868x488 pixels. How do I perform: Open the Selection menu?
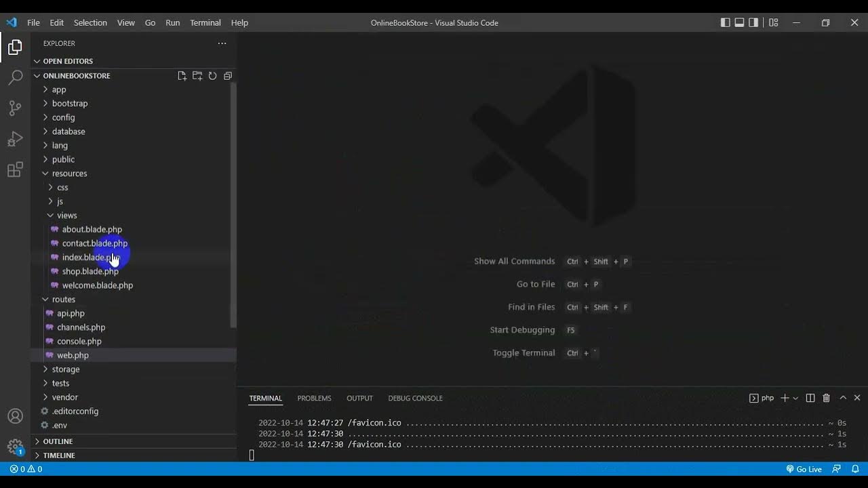[90, 22]
